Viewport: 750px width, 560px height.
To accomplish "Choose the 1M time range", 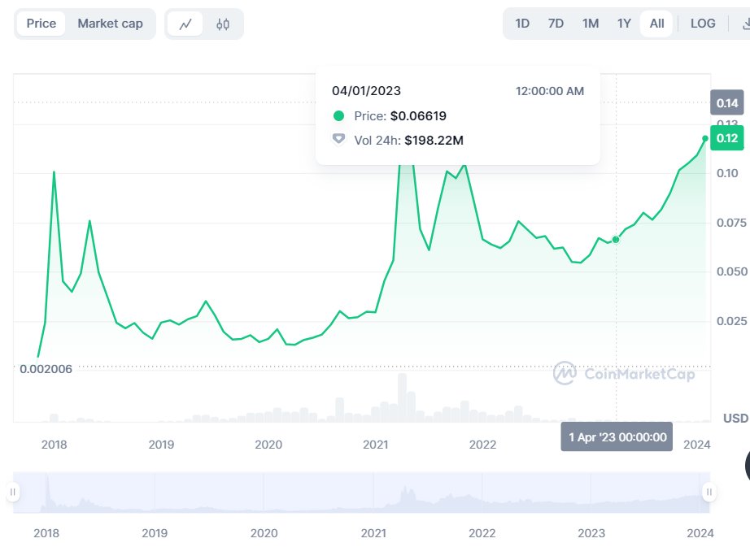I will click(591, 24).
